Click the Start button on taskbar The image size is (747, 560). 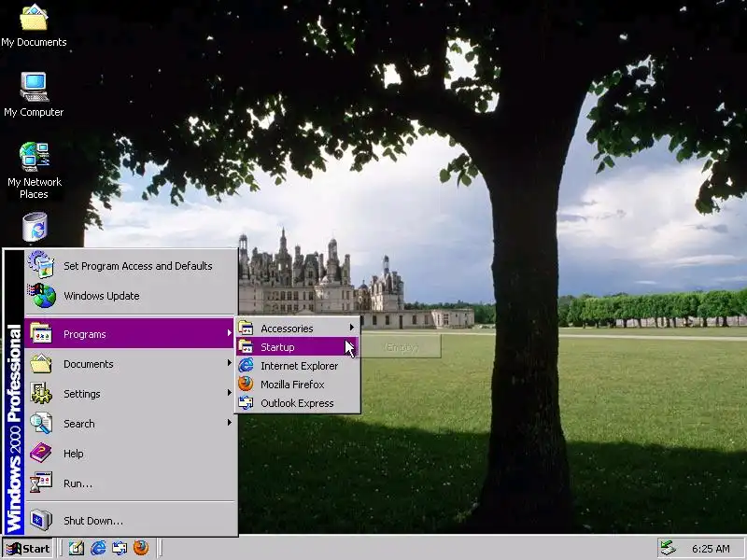point(27,549)
